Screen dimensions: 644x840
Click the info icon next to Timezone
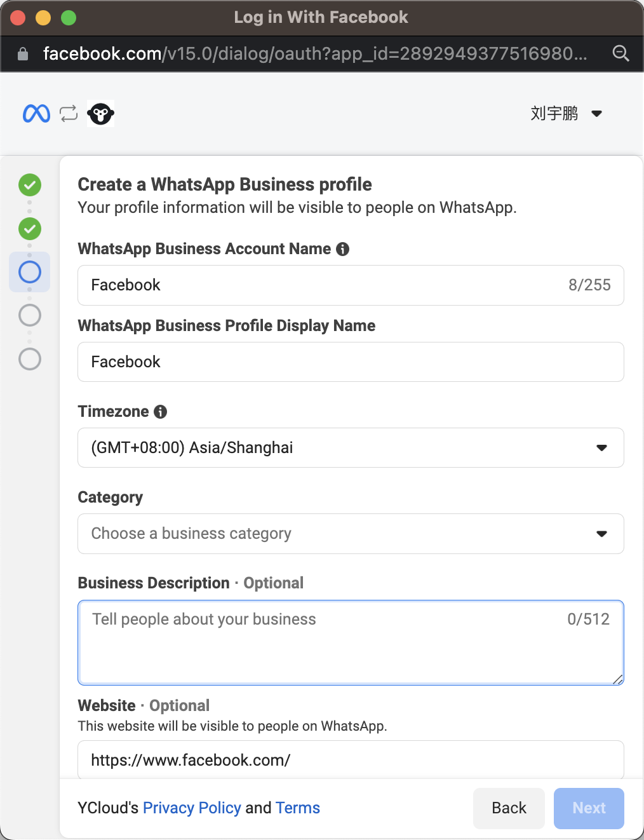[x=161, y=412]
